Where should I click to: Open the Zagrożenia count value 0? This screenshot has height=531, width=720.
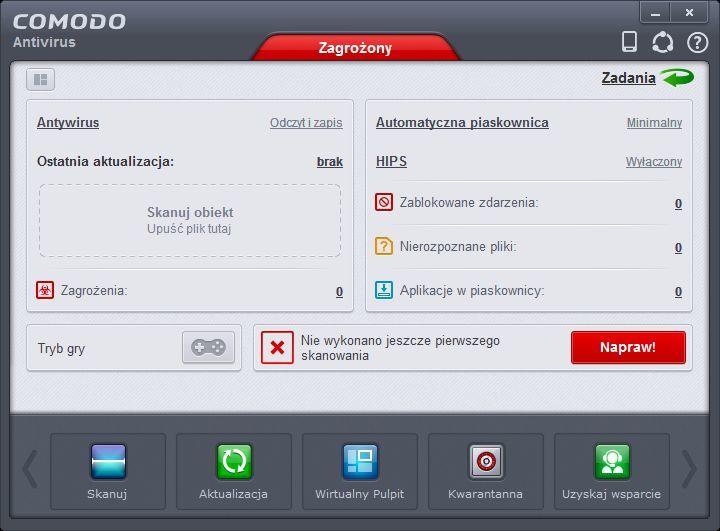pos(339,292)
